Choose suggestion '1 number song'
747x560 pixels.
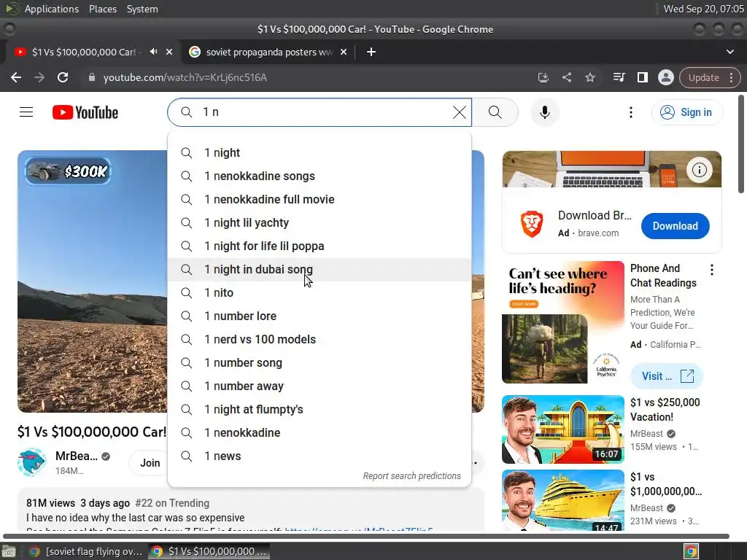tap(320, 363)
